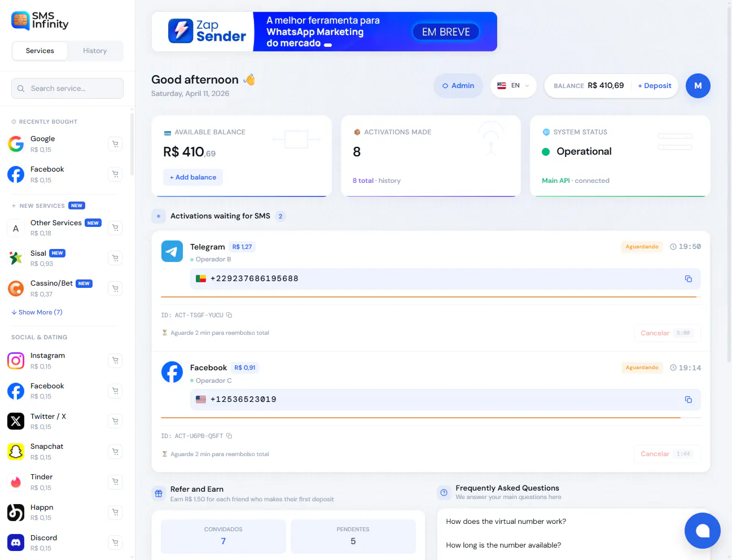Viewport: 732px width, 560px height.
Task: Cancel the Telegram activation
Action: point(667,333)
